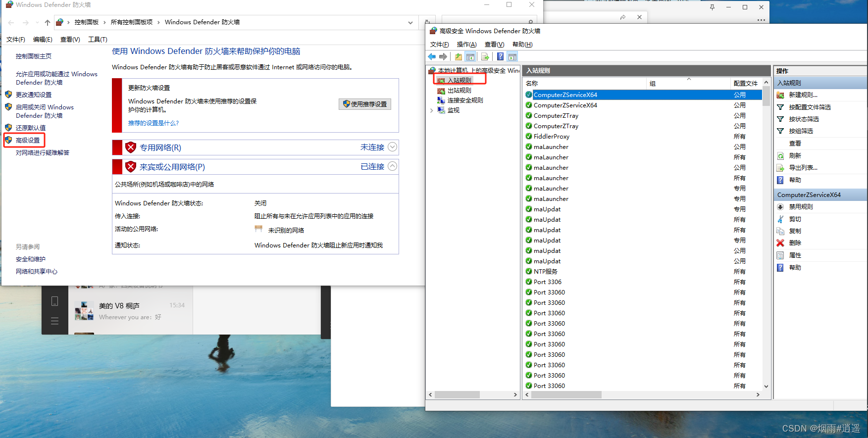868x438 pixels.
Task: Click the forward arrow in advanced firewall toolbar
Action: [443, 56]
